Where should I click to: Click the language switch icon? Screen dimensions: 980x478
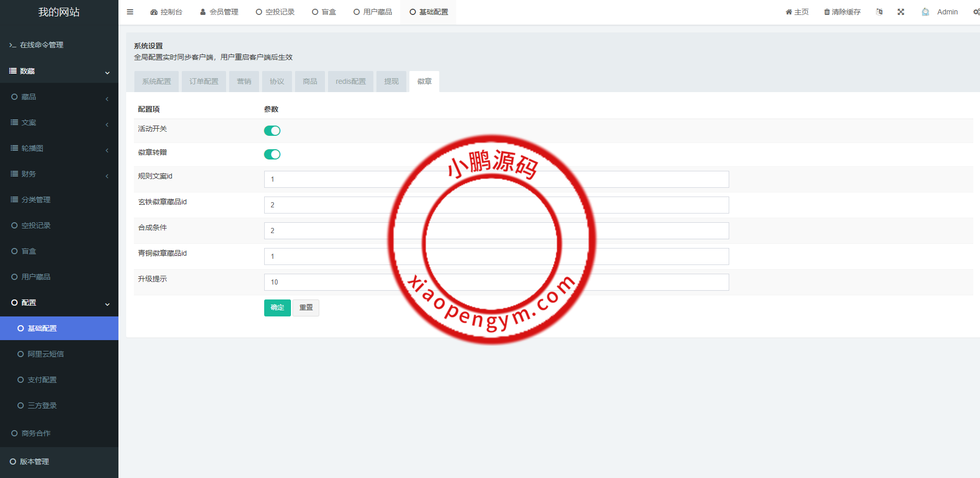pyautogui.click(x=879, y=12)
